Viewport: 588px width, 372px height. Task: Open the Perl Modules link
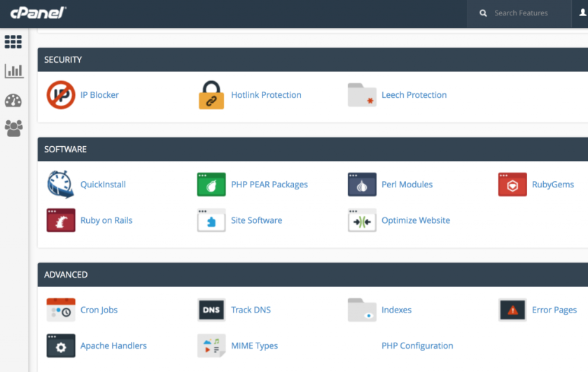tap(407, 185)
